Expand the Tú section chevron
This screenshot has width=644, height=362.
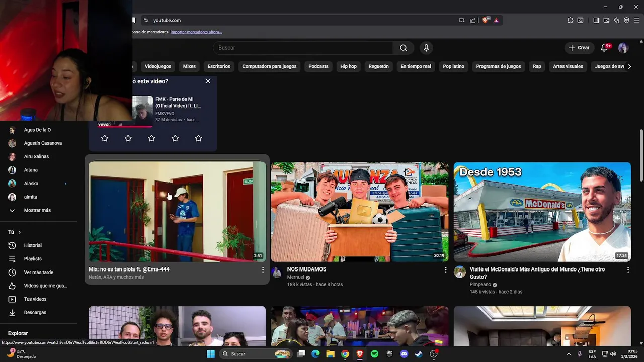coord(20,232)
